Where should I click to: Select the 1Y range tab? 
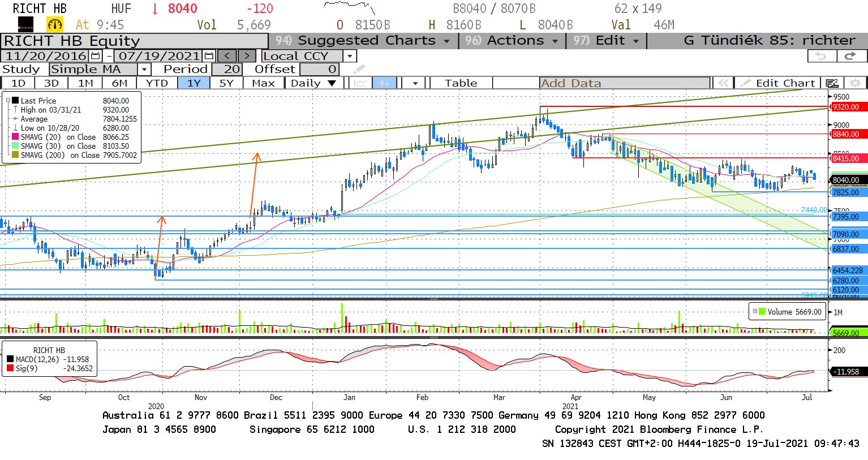194,83
